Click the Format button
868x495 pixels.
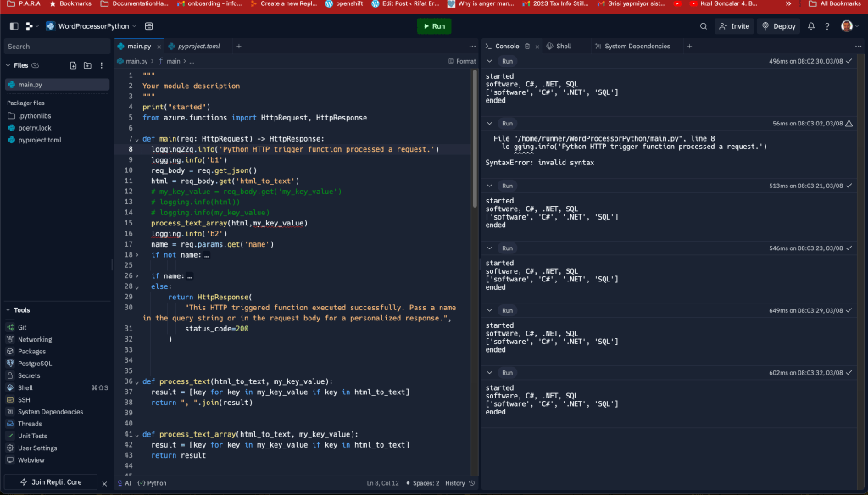(x=462, y=62)
